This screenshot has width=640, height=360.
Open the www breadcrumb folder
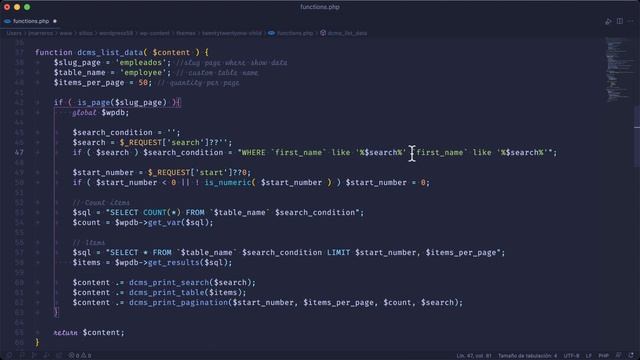pos(66,33)
